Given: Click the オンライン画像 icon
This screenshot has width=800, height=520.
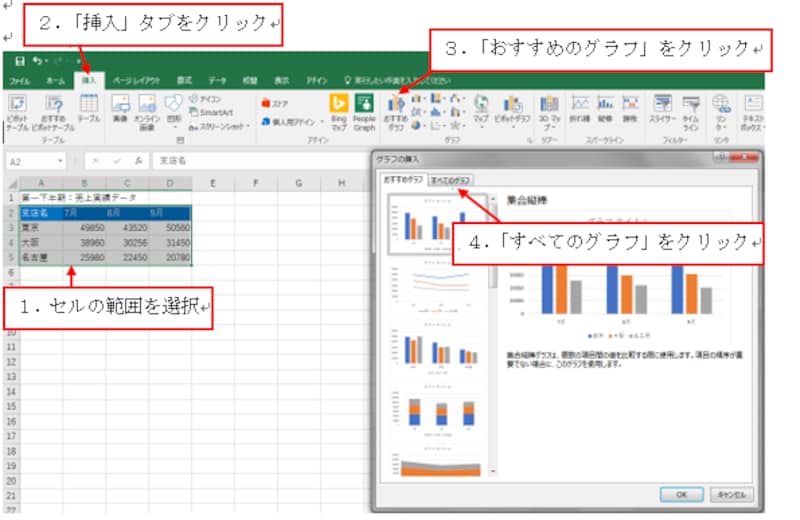Looking at the screenshot, I should pyautogui.click(x=147, y=113).
